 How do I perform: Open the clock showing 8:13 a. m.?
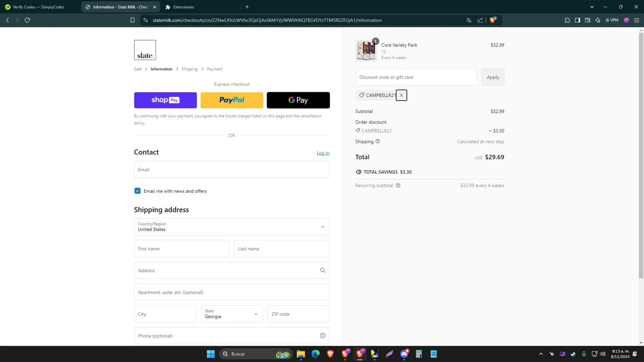[620, 354]
